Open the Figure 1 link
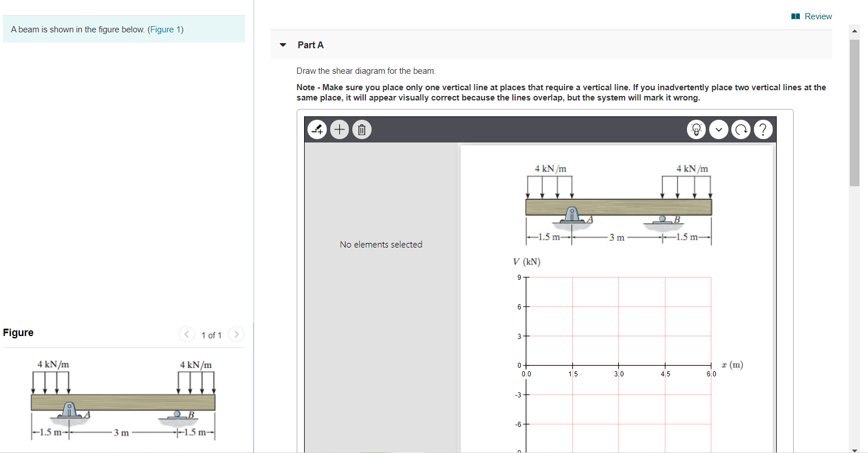 click(x=166, y=29)
